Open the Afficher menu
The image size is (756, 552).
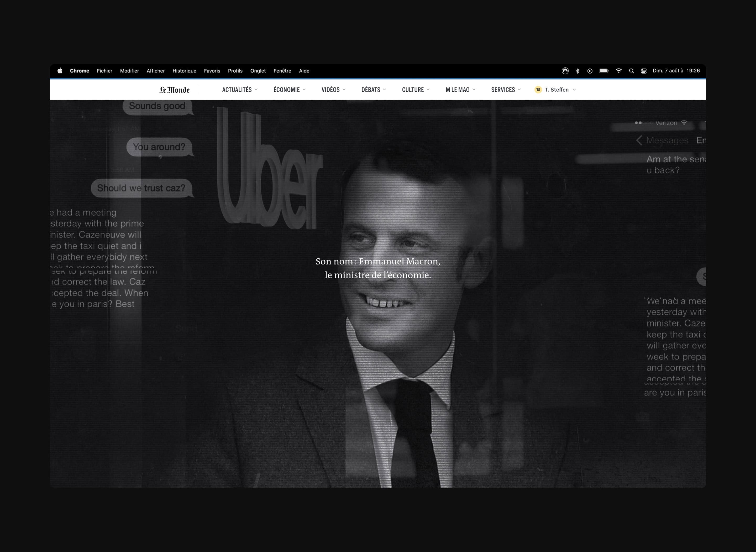click(x=156, y=71)
